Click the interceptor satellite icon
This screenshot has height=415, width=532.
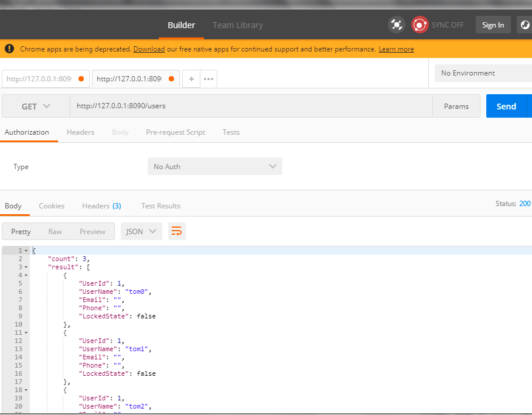tap(396, 25)
